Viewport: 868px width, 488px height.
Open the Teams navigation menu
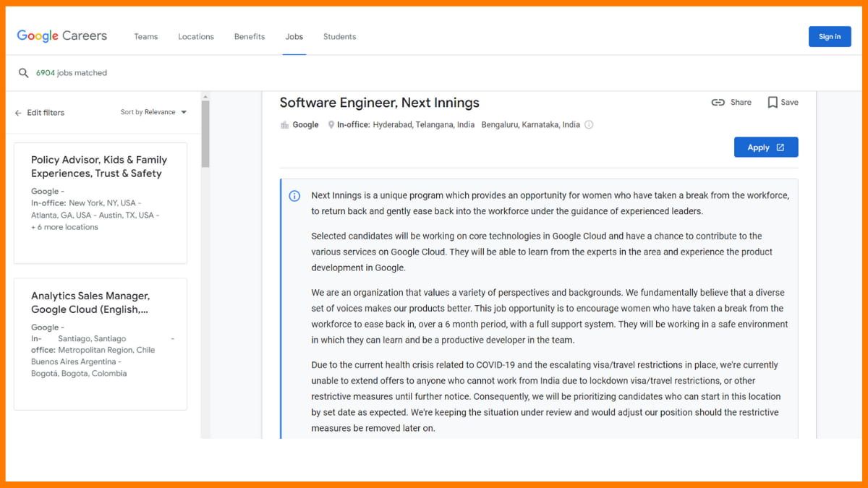point(145,36)
